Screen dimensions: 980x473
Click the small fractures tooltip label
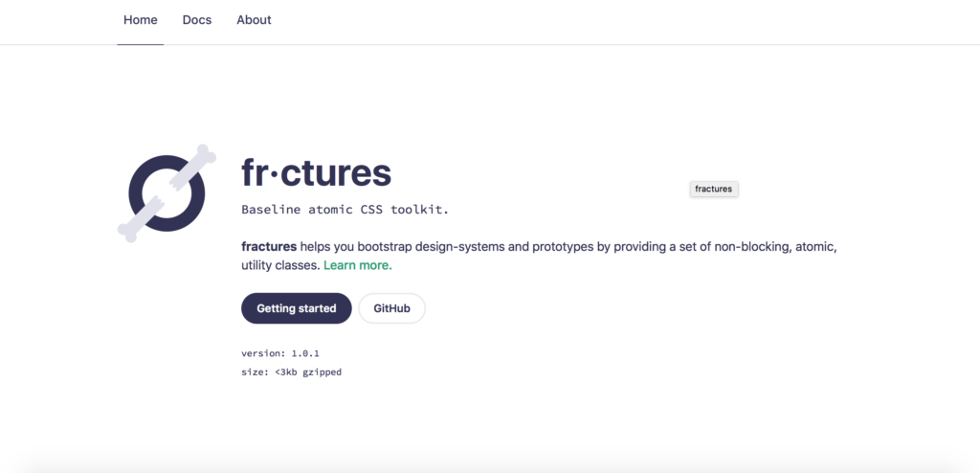pos(713,190)
